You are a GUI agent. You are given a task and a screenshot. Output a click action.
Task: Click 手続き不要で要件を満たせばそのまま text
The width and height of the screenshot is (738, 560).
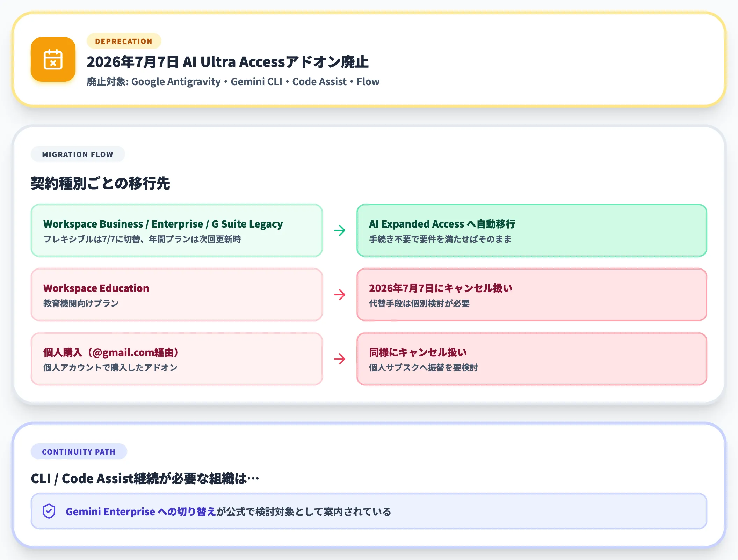[440, 239]
